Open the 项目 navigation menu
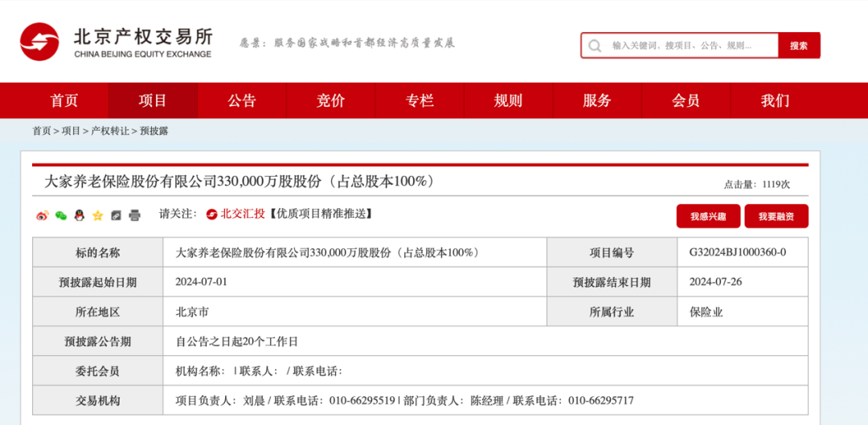 (x=153, y=100)
